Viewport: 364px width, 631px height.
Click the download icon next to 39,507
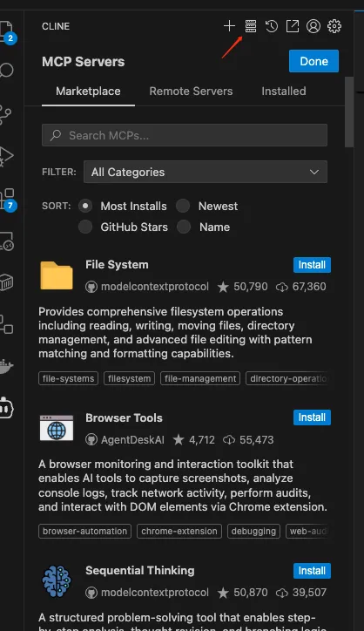(x=282, y=593)
